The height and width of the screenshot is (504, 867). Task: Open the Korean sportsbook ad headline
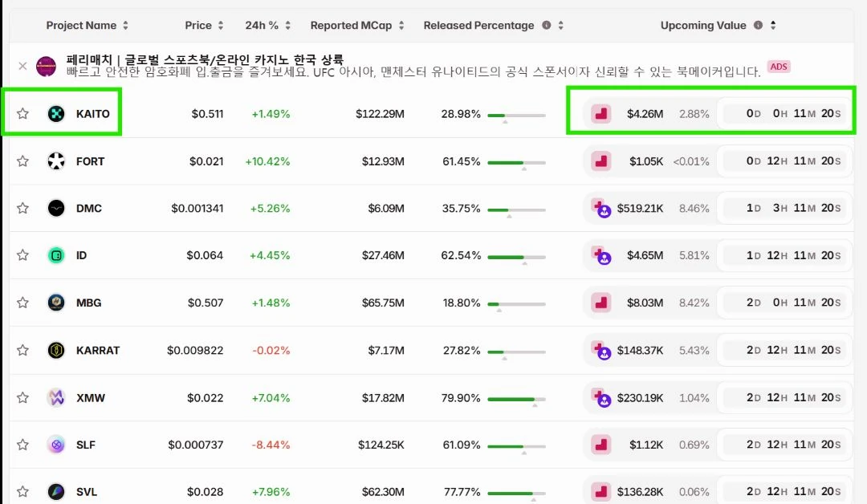click(205, 59)
